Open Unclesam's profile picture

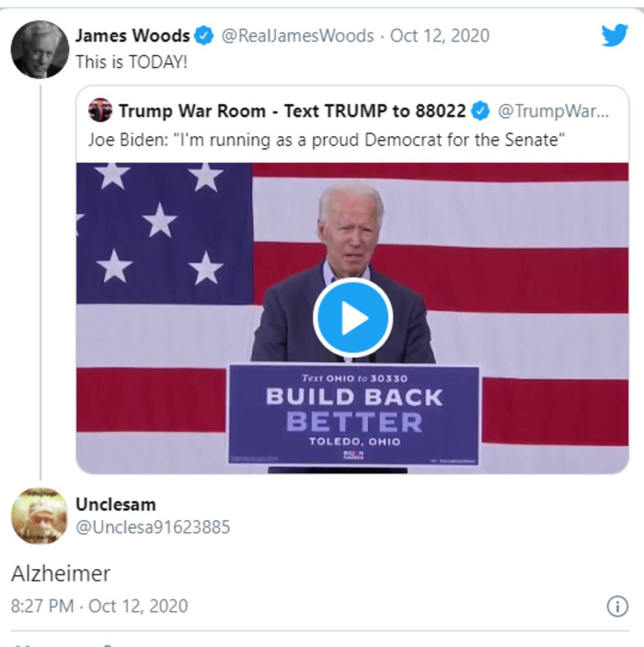tap(39, 516)
